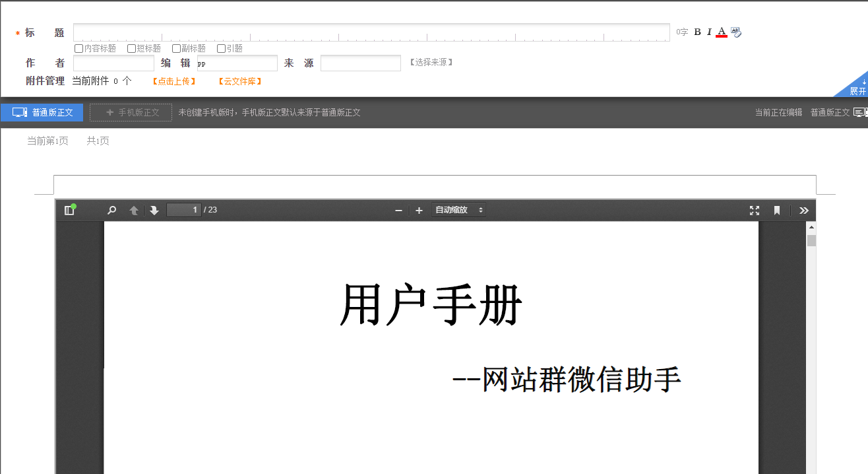Check the 短标题 option

coord(132,48)
